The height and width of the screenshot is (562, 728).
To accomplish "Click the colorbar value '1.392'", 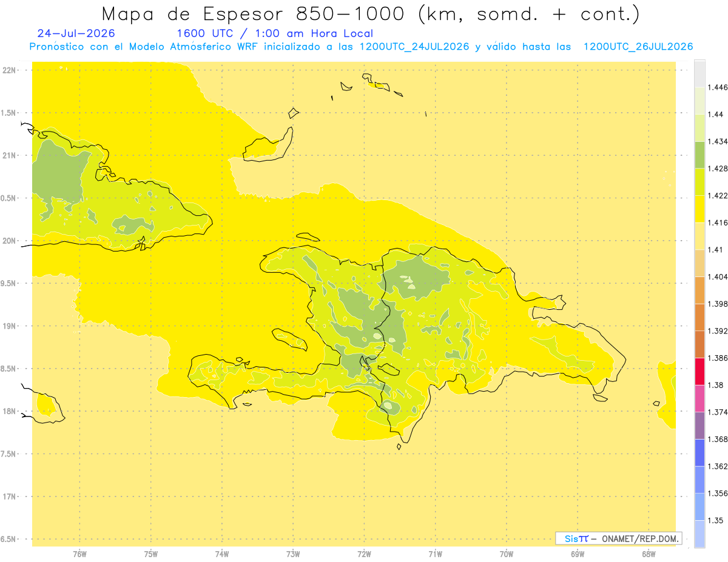I will (717, 331).
